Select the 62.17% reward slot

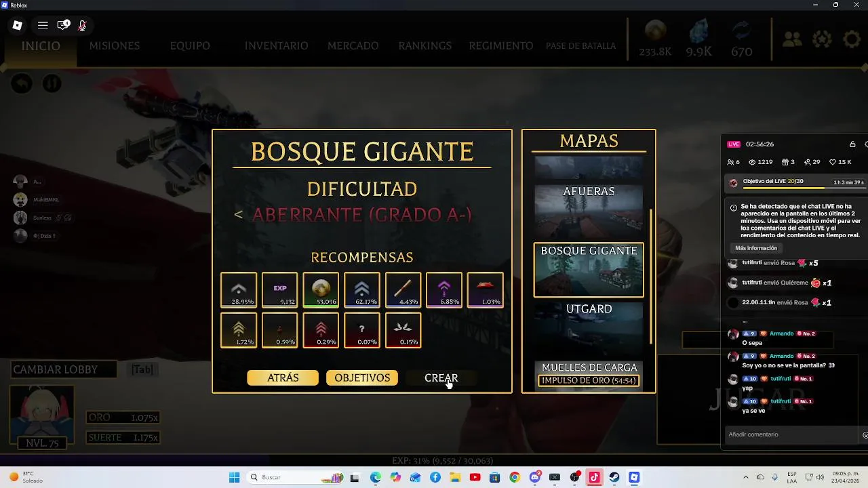(x=362, y=290)
